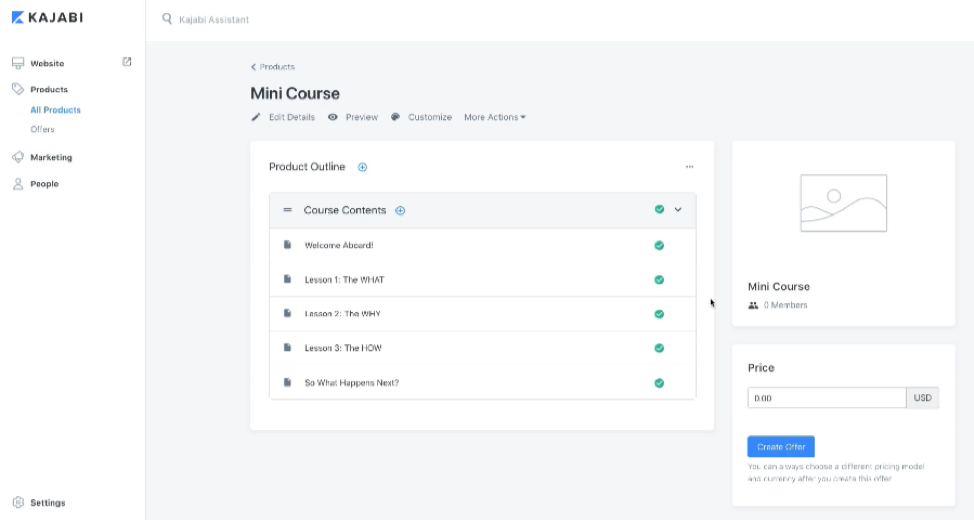
Task: Open website external link icon in sidebar
Action: [127, 62]
